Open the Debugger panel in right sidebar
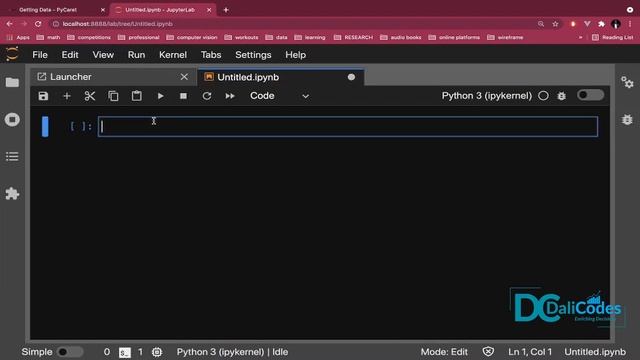Screen dimensions: 640x360 pyautogui.click(x=627, y=120)
